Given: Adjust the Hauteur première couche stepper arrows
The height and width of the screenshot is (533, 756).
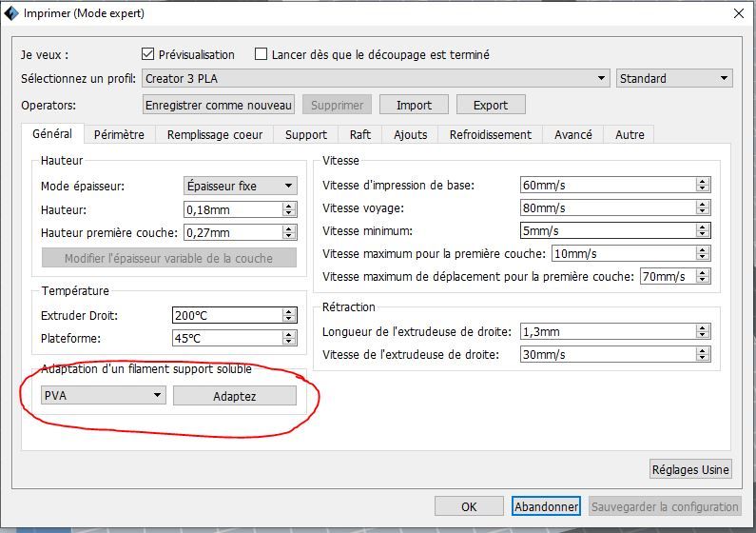Looking at the screenshot, I should pos(289,232).
